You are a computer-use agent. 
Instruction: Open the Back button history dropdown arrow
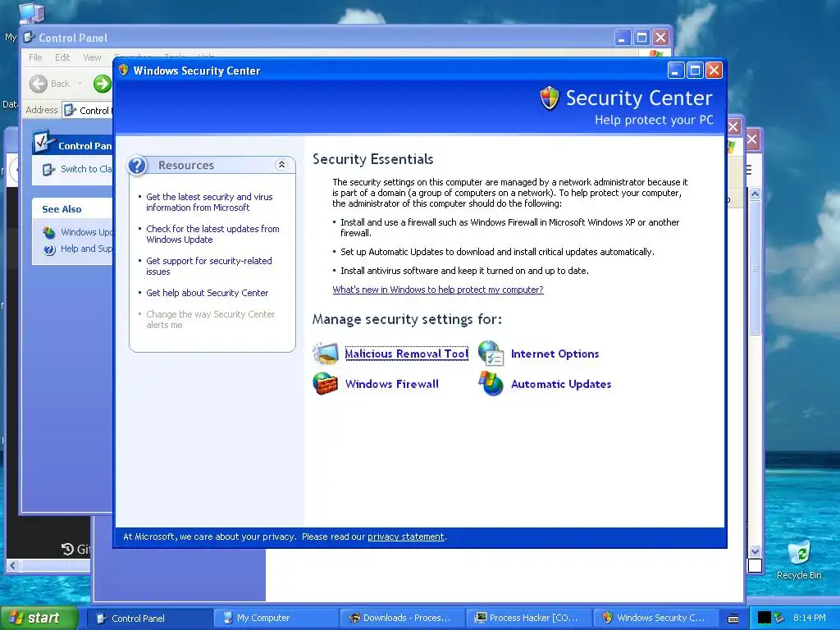coord(80,84)
